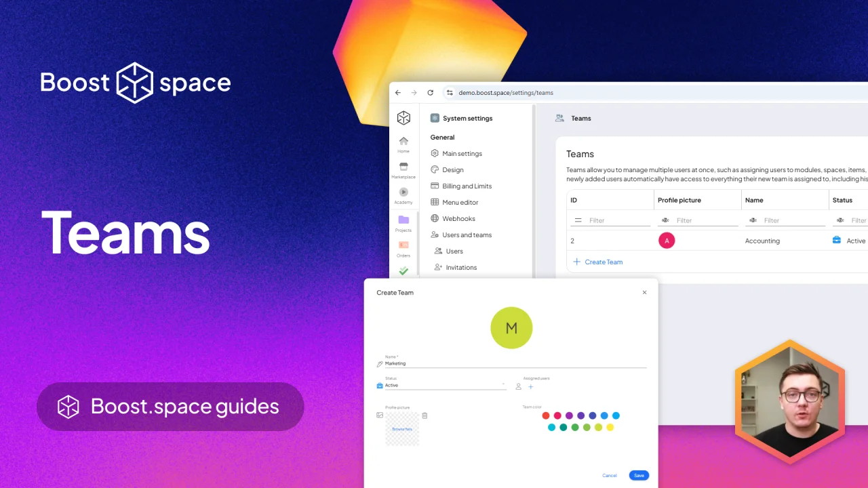Open Status filter operator icon
The image size is (868, 488).
840,220
